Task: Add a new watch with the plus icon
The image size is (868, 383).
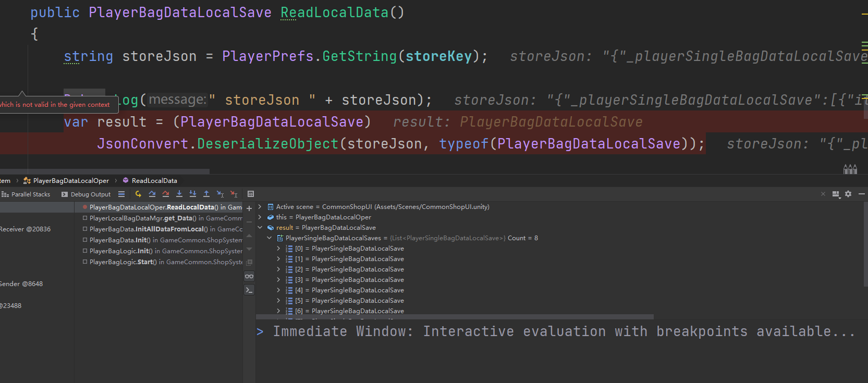Action: 249,208
